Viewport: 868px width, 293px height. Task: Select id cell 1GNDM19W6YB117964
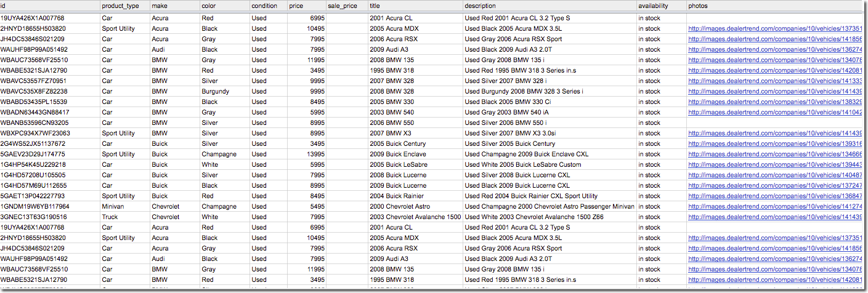click(x=50, y=206)
